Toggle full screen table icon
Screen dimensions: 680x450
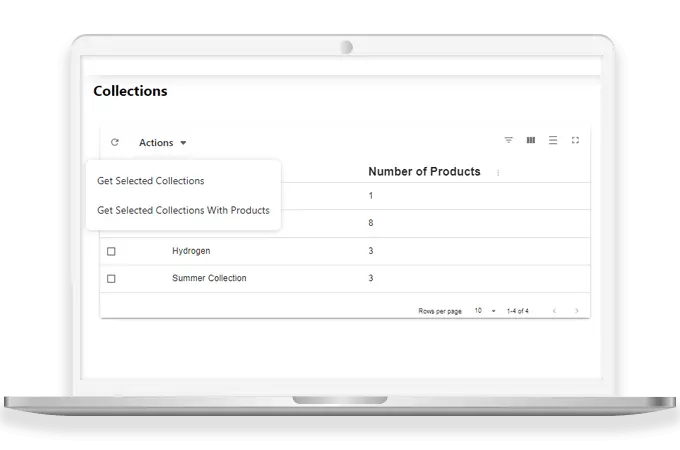pyautogui.click(x=575, y=141)
